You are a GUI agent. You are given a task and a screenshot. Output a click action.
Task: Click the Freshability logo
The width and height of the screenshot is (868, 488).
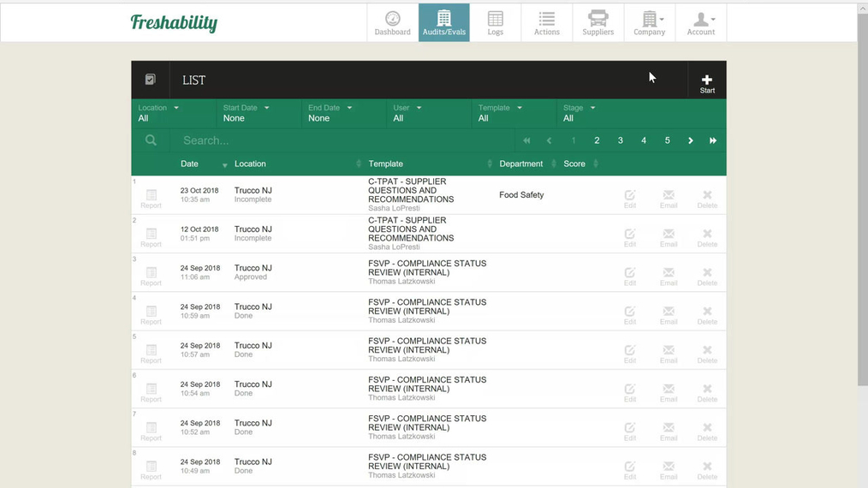tap(174, 23)
